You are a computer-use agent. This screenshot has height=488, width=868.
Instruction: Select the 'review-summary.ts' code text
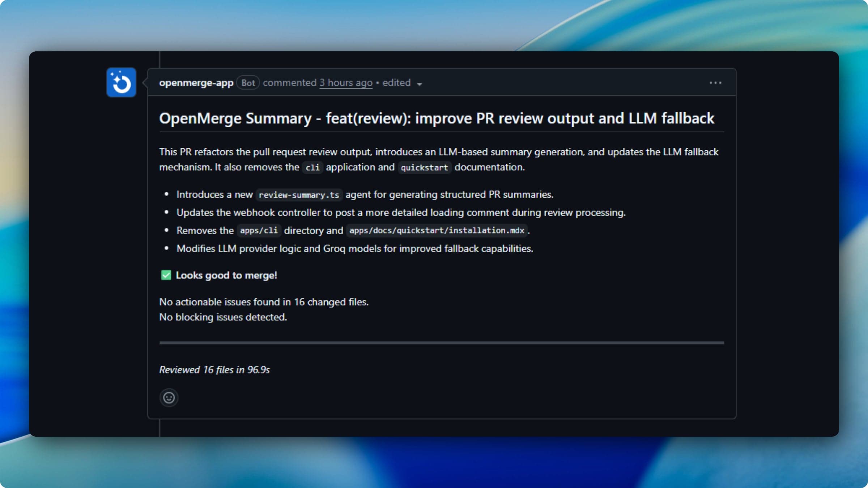[299, 195]
